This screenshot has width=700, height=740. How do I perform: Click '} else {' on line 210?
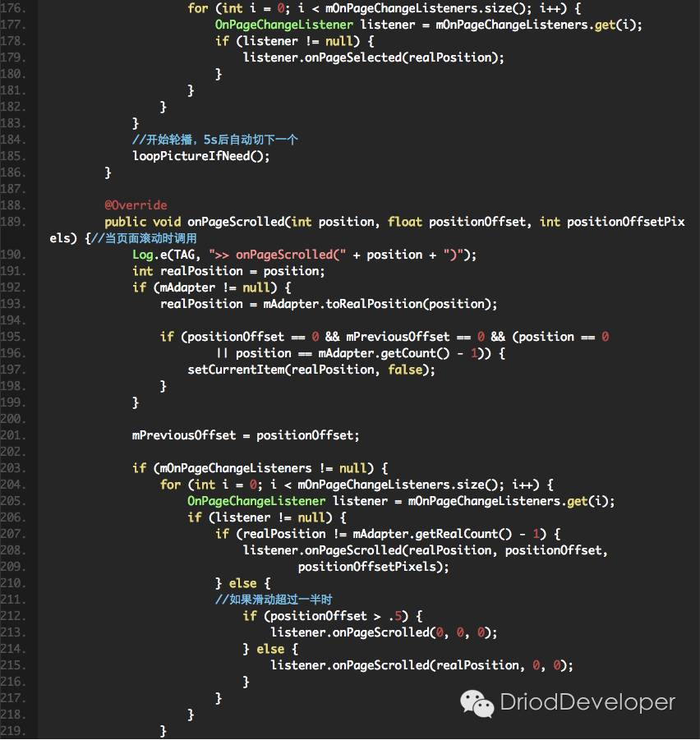click(243, 583)
